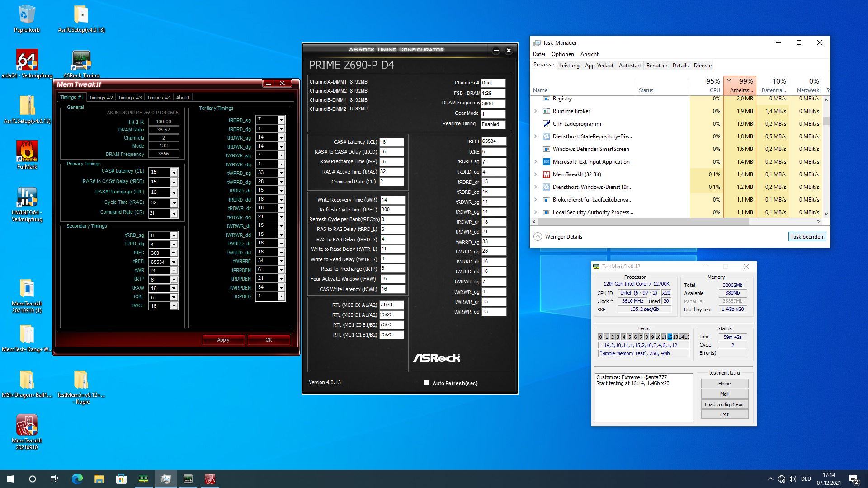Expand the Runtime Broker process row
The image size is (868, 488).
click(536, 111)
